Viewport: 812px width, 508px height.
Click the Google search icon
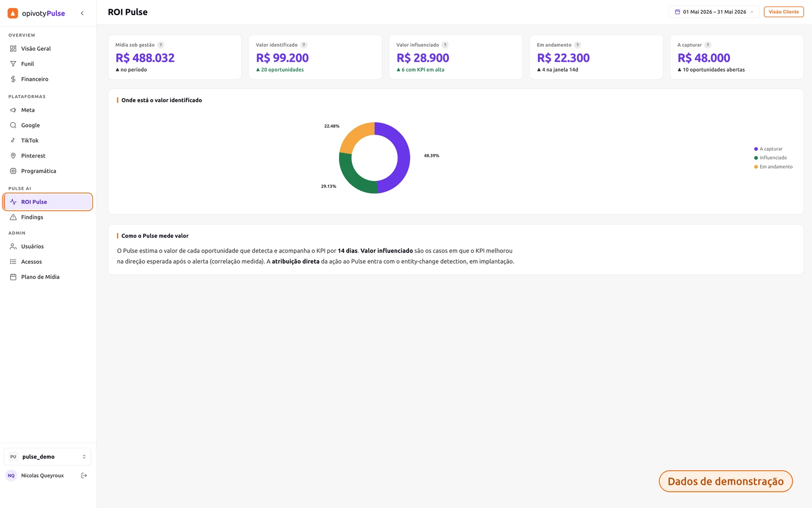tap(13, 125)
